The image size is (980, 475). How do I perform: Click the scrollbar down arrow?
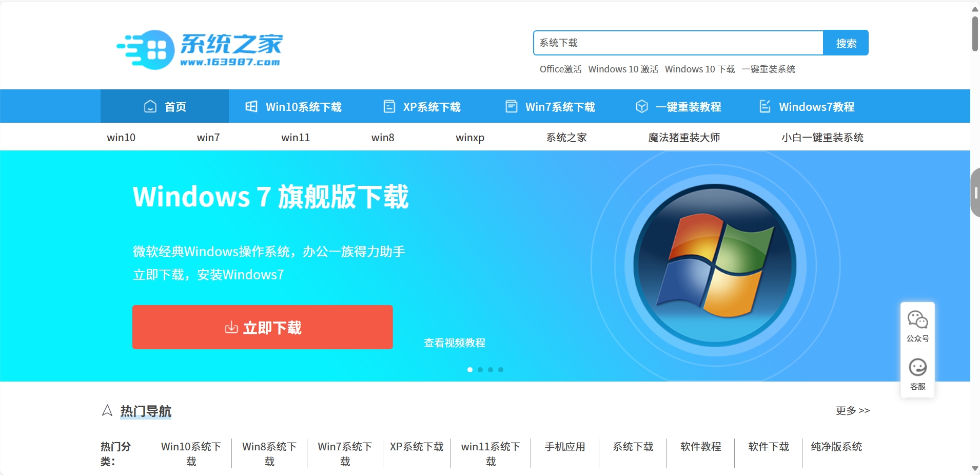[x=975, y=468]
